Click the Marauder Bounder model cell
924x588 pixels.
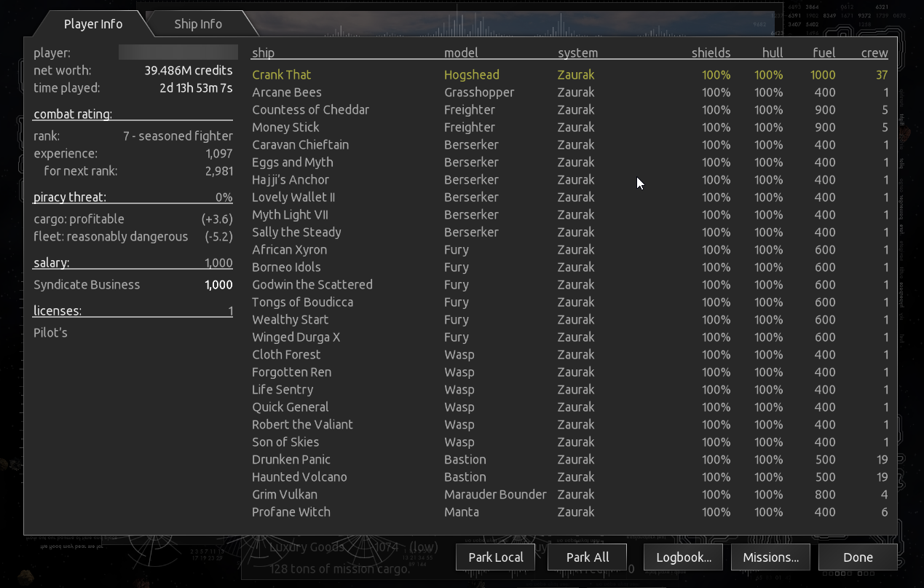click(495, 495)
